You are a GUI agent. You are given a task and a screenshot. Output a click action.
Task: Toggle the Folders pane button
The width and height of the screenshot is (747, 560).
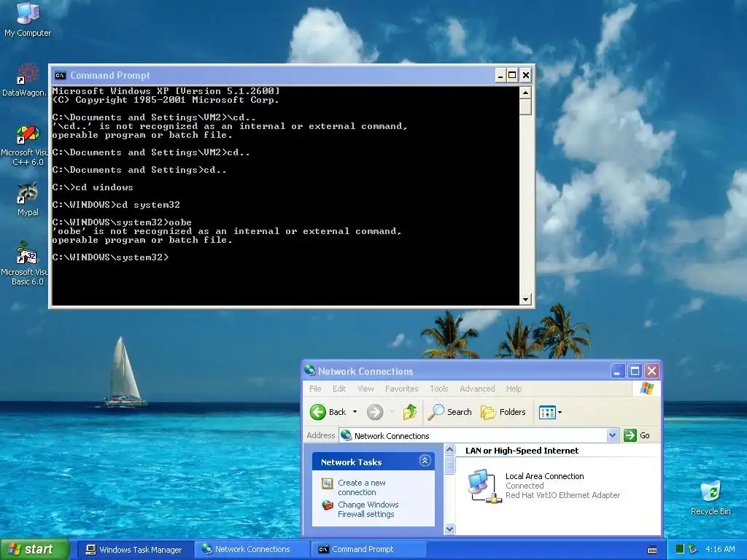click(503, 412)
